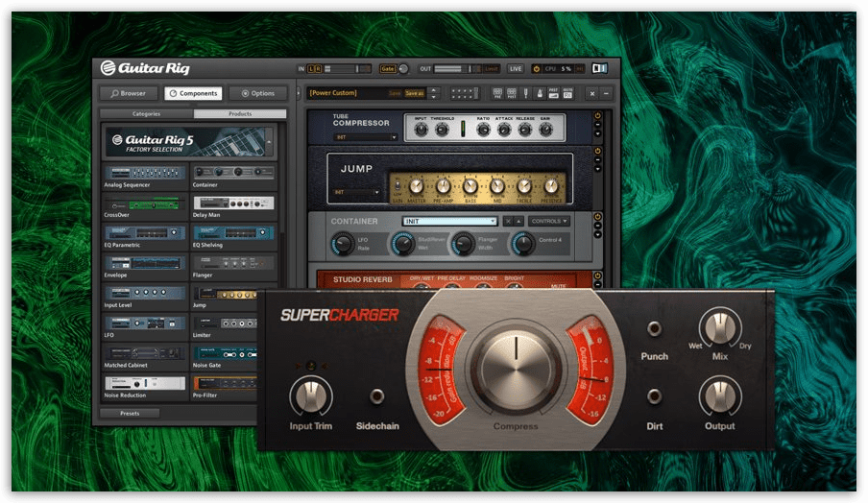
Task: Collapse the left sidebar with its arrow handle
Action: 299,93
